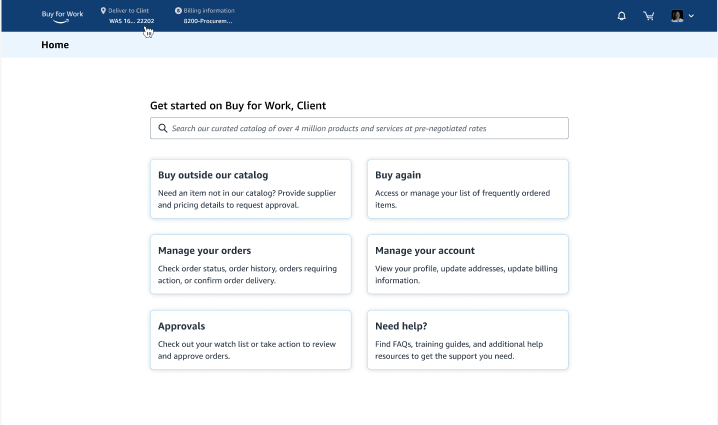The height and width of the screenshot is (425, 718).
Task: Open the Approvals card
Action: pos(250,340)
